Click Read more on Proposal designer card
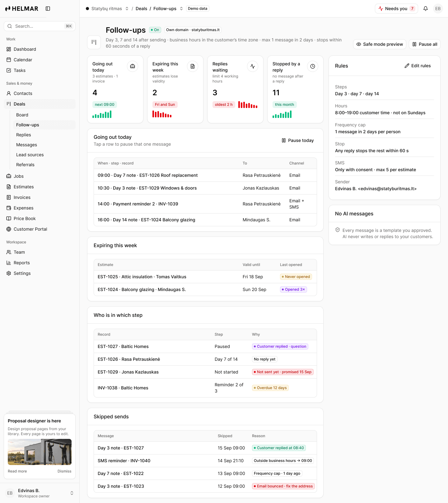The height and width of the screenshot is (503, 448). coord(17,471)
